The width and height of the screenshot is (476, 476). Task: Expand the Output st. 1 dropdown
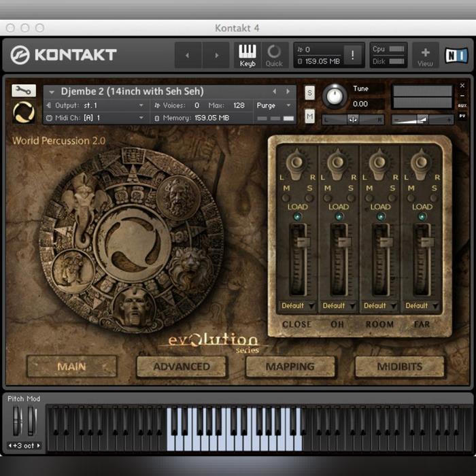pyautogui.click(x=95, y=105)
